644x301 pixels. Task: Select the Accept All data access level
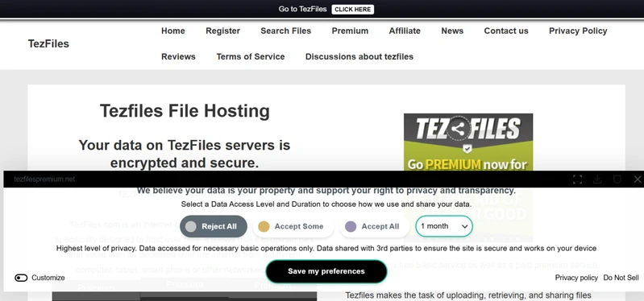[375, 226]
